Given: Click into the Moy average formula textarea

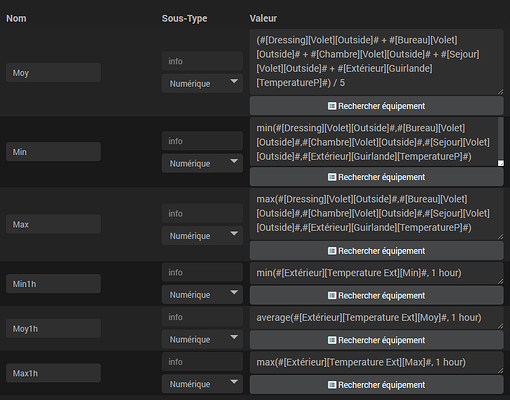Looking at the screenshot, I should (x=376, y=62).
